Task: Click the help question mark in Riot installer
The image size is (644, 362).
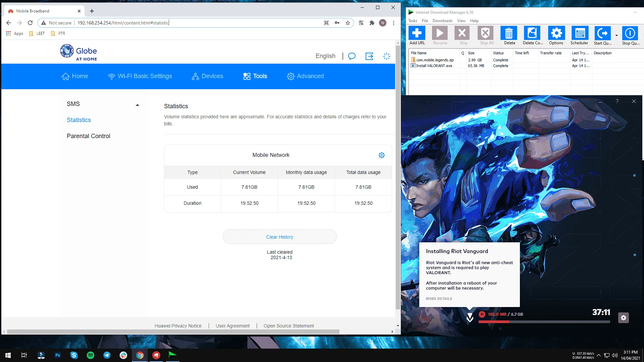Action: pyautogui.click(x=617, y=101)
